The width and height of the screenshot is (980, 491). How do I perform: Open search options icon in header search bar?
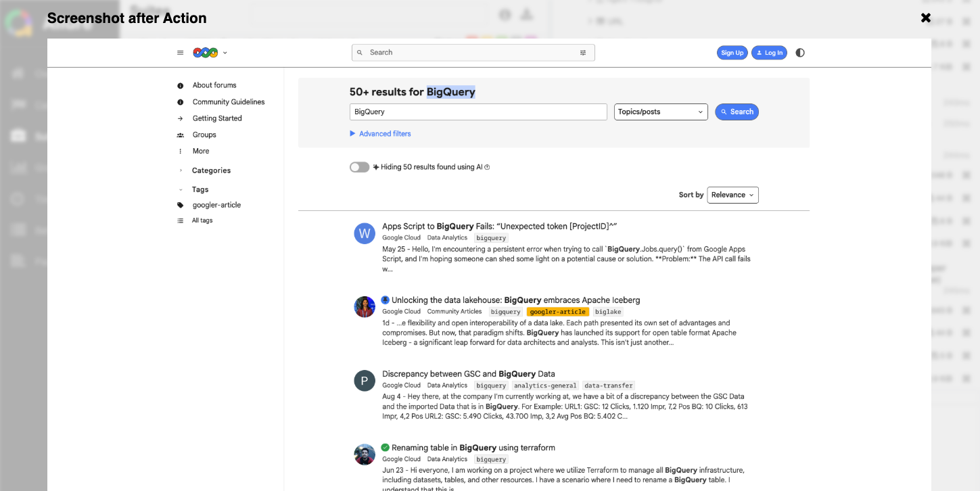583,53
